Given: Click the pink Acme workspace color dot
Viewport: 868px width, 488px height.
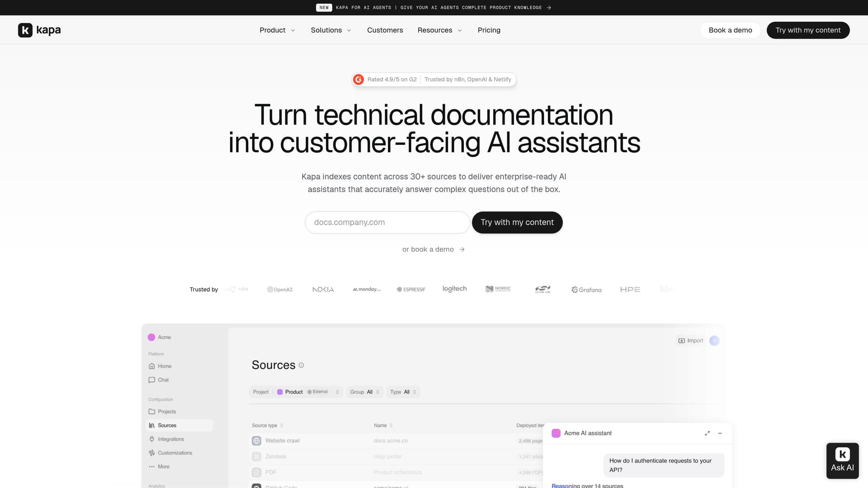Looking at the screenshot, I should pyautogui.click(x=151, y=337).
